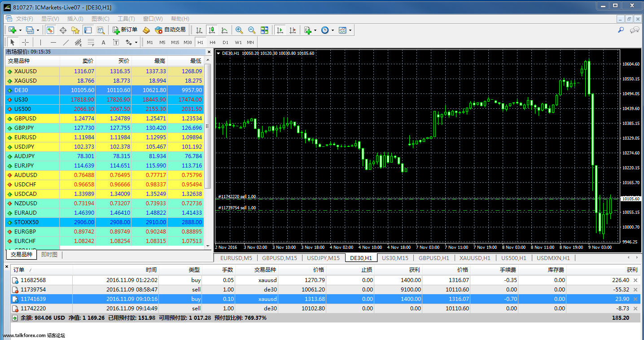Image resolution: width=644 pixels, height=340 pixels.
Task: Select the XAUUSD row in Market Watch
Action: (x=104, y=71)
